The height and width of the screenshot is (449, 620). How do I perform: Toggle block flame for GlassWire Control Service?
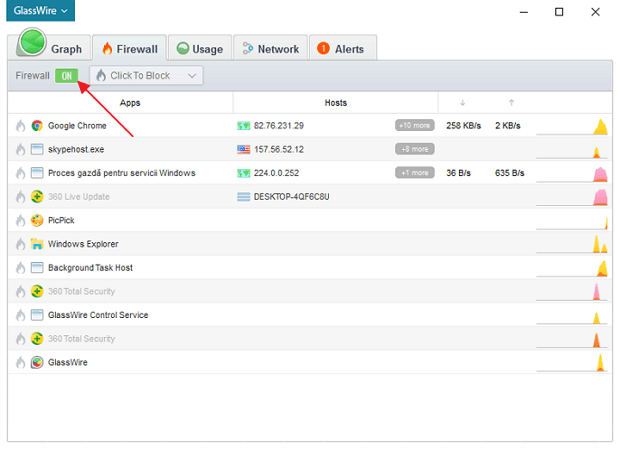(x=21, y=315)
